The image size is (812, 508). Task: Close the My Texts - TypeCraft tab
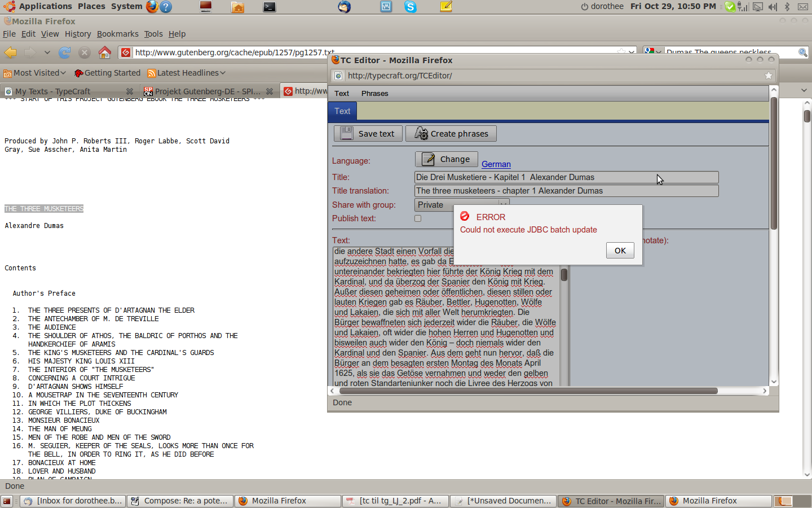click(x=130, y=91)
